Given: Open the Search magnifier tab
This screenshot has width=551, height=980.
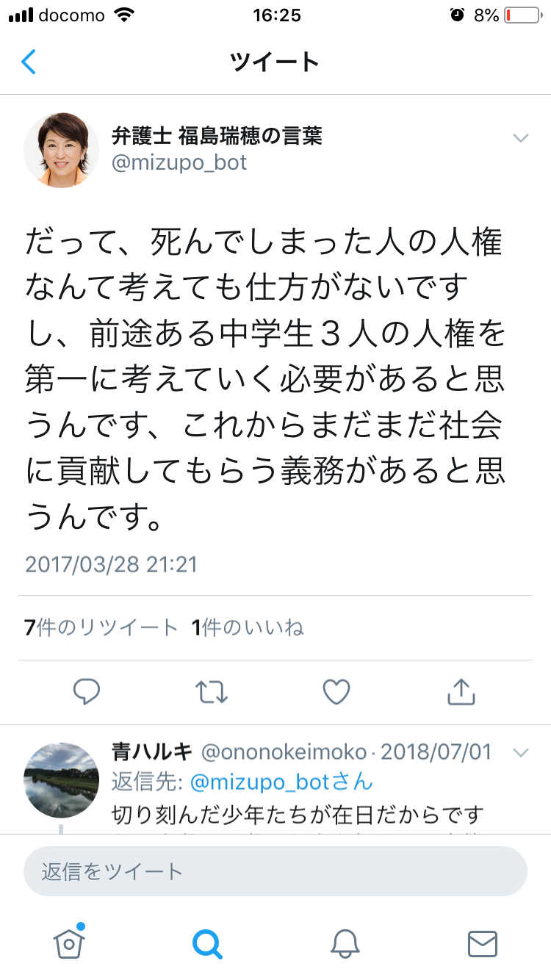Looking at the screenshot, I should pyautogui.click(x=207, y=943).
